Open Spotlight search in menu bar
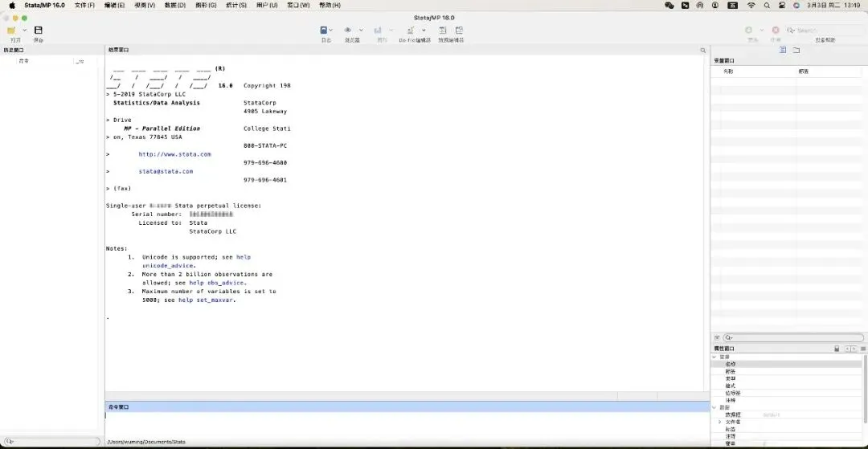Viewport: 868px width, 449px height. 767,5
